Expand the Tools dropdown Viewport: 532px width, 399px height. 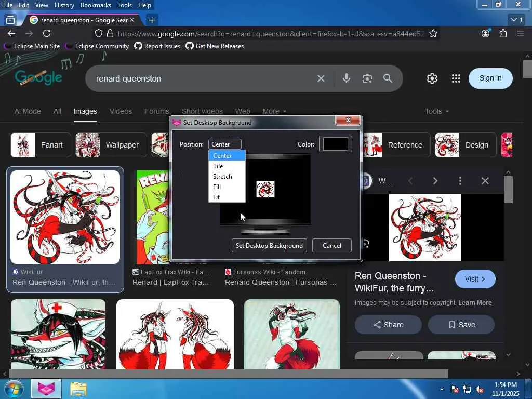pos(437,111)
